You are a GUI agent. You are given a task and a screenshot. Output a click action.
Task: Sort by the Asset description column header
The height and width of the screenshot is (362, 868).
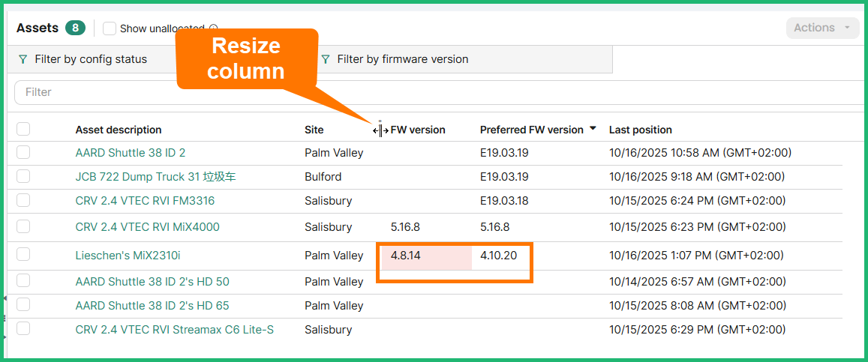pos(119,130)
